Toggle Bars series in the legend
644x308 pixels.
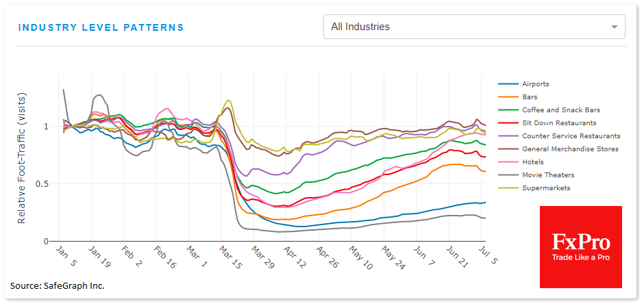pyautogui.click(x=530, y=97)
